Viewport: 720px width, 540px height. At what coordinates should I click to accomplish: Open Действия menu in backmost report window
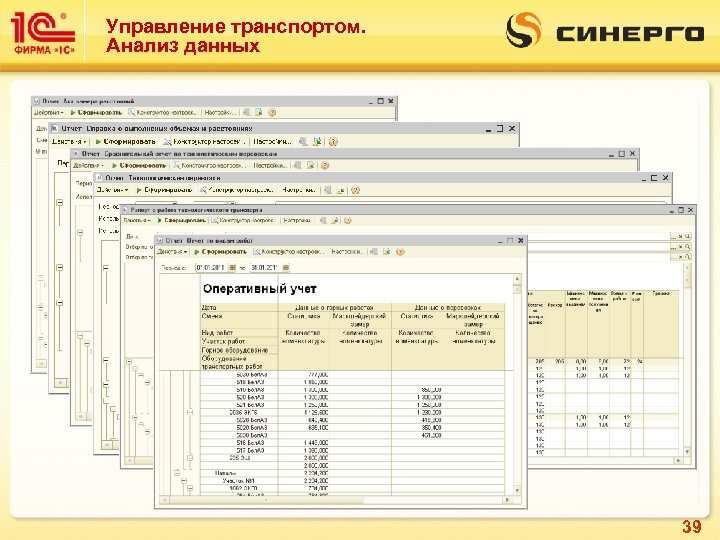(49, 112)
